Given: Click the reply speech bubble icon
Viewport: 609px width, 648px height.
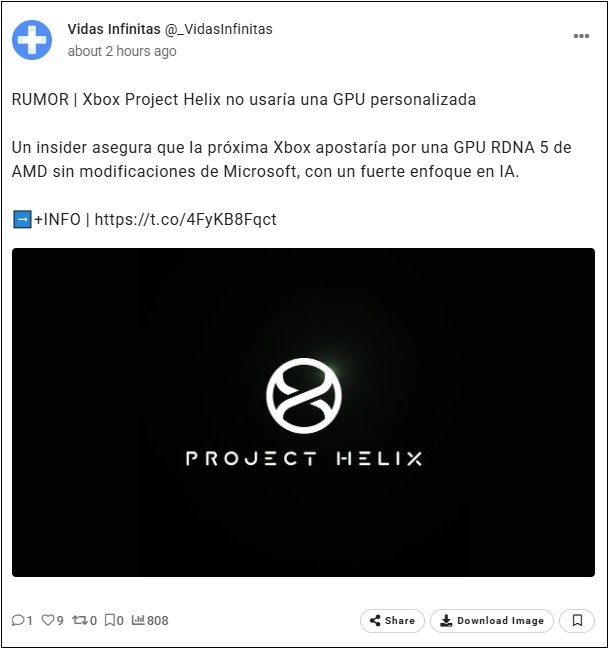Looking at the screenshot, I should click(18, 620).
